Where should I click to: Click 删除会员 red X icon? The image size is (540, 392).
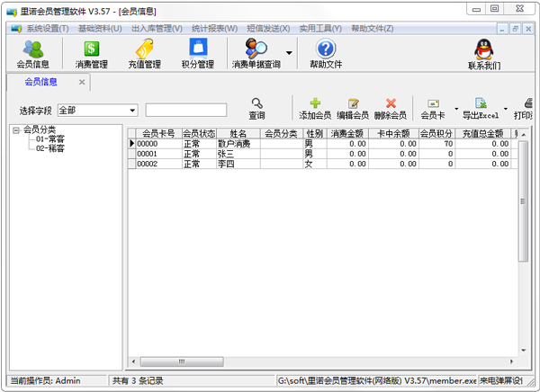pyautogui.click(x=391, y=103)
